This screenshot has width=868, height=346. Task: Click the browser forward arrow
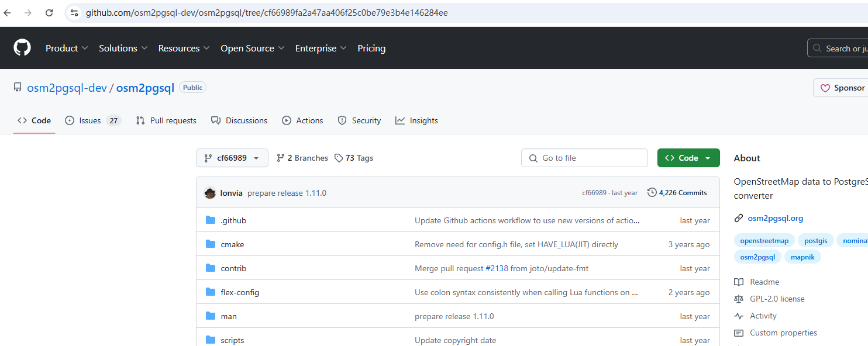[28, 13]
